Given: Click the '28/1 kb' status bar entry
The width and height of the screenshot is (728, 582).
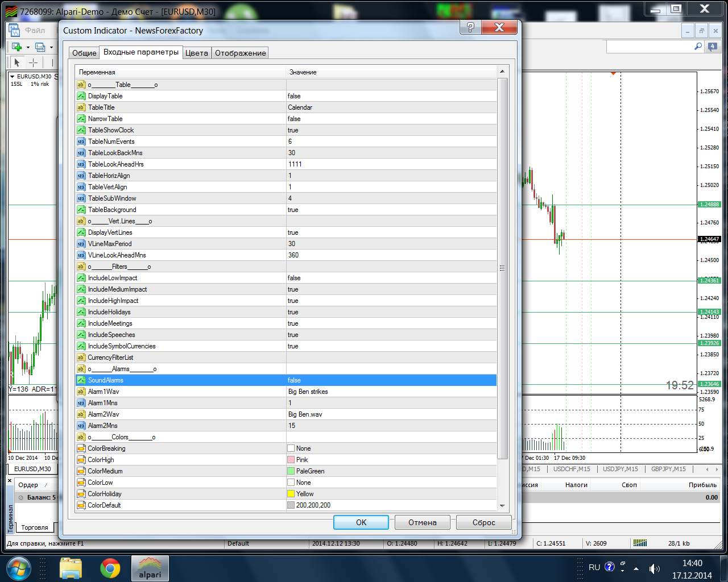Looking at the screenshot, I should [x=679, y=543].
